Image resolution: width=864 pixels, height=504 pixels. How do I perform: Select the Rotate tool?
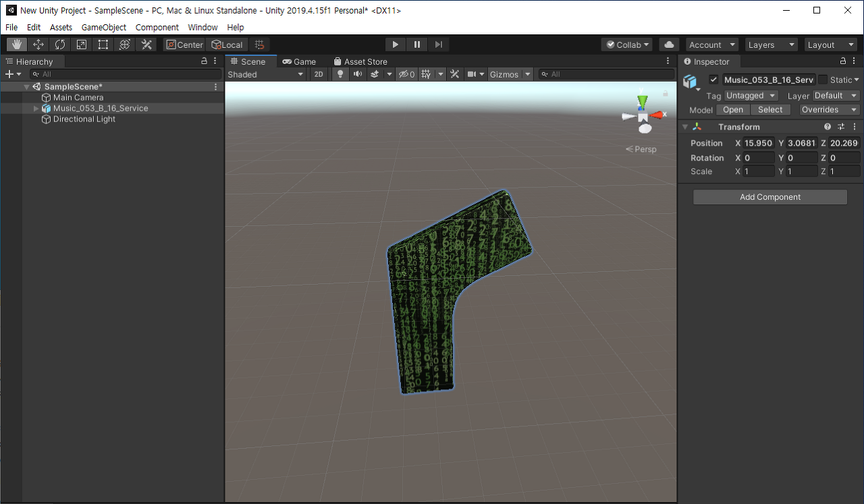pos(60,45)
